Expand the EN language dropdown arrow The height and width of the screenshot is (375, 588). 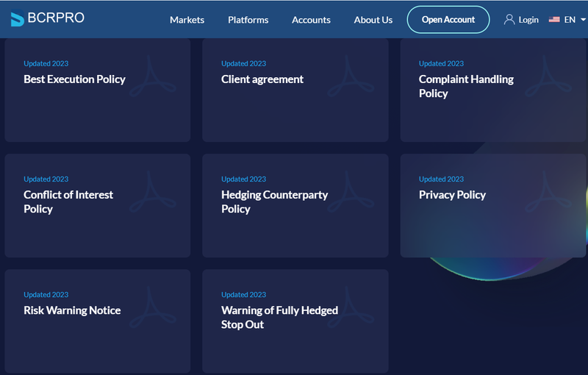click(x=583, y=20)
